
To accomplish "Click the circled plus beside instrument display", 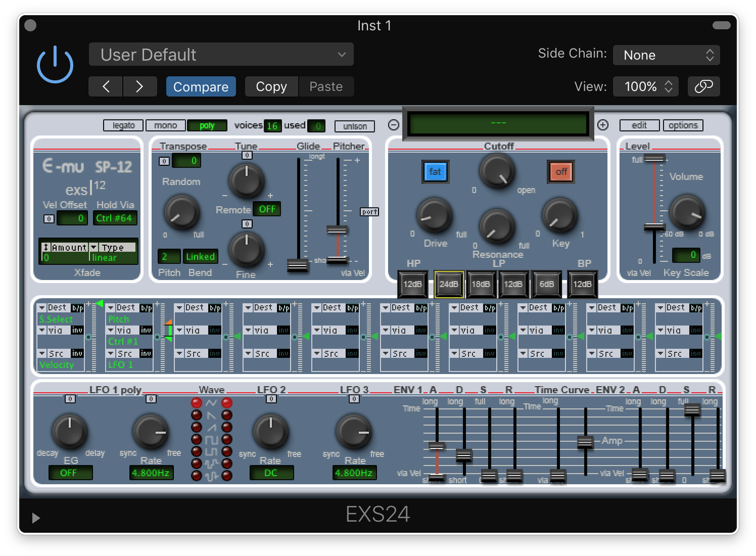I will tap(603, 125).
